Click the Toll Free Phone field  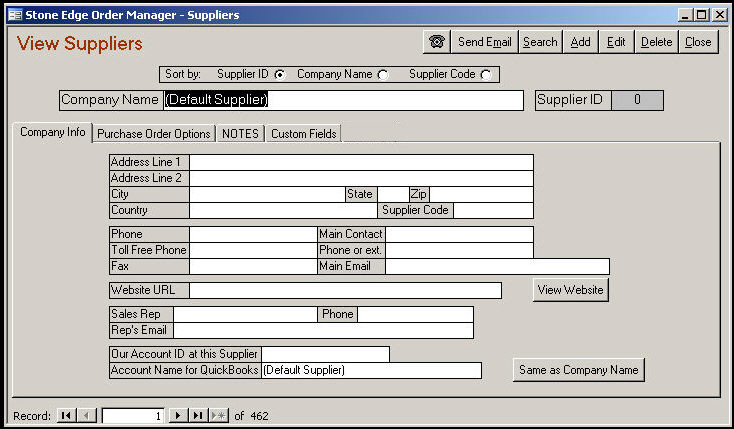(253, 250)
